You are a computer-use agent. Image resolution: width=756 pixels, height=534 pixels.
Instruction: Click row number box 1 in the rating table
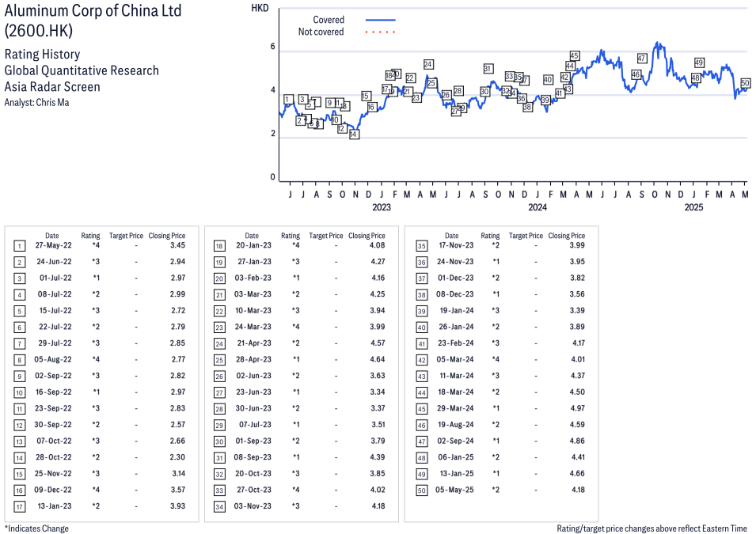click(19, 246)
